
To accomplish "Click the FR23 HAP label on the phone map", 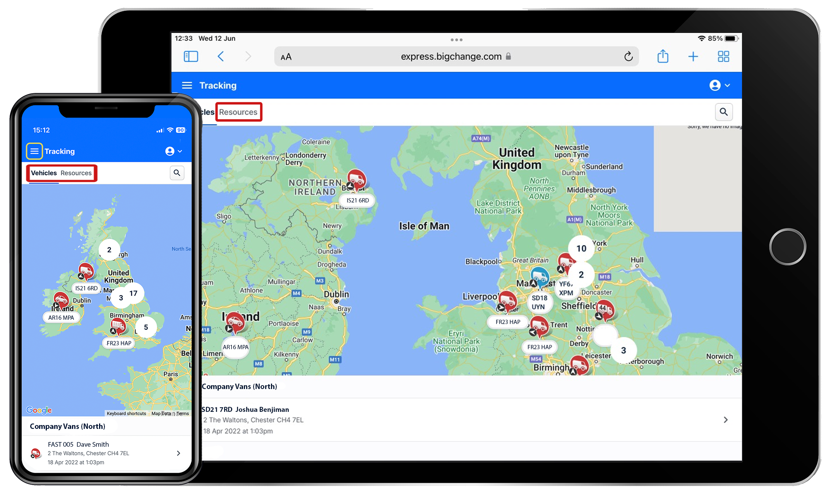I will pyautogui.click(x=119, y=343).
